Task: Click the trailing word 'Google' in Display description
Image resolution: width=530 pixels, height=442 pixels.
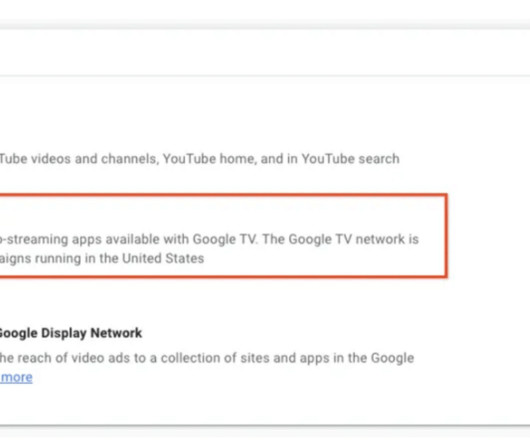Action: [392, 358]
